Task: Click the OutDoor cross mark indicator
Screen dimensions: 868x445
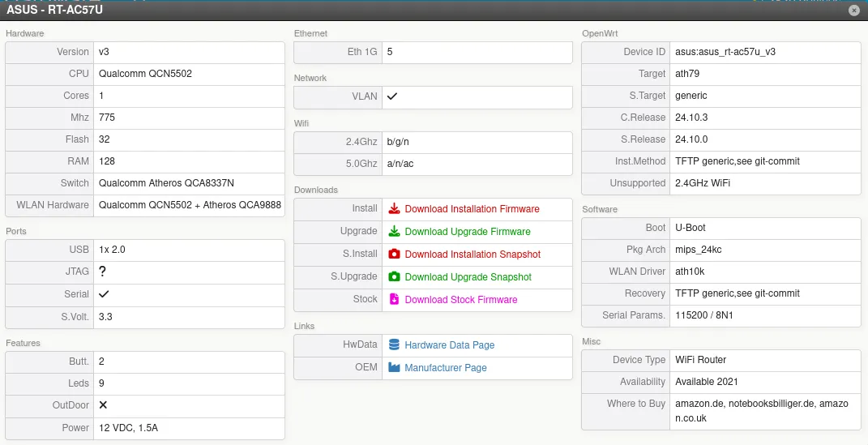Action: point(104,404)
